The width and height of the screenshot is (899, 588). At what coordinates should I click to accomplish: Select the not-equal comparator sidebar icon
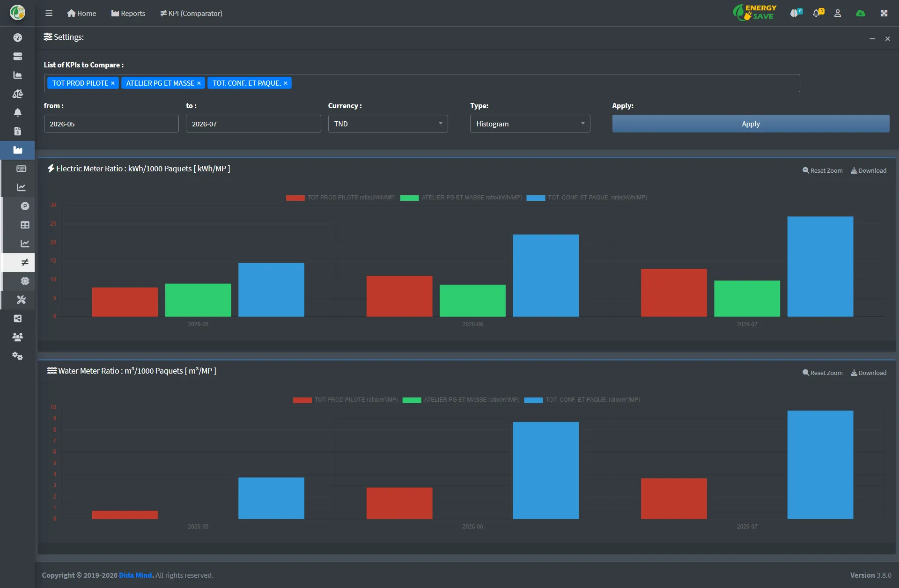pos(25,262)
